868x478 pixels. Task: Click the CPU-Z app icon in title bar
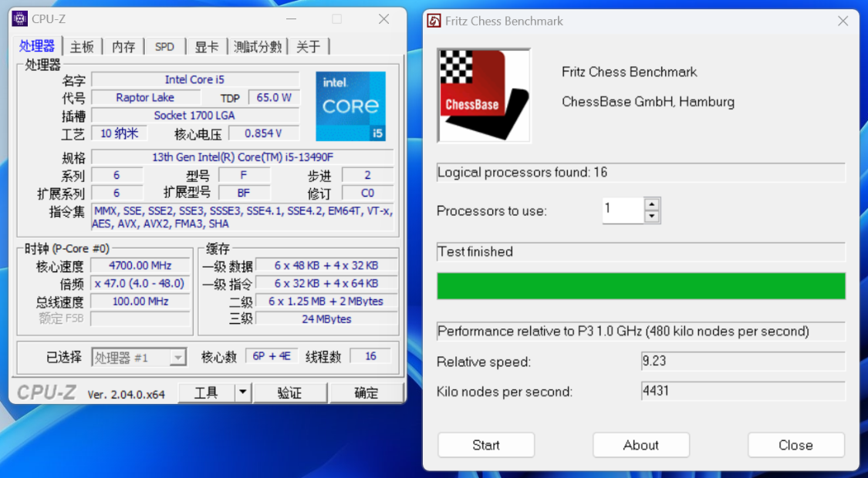point(20,19)
